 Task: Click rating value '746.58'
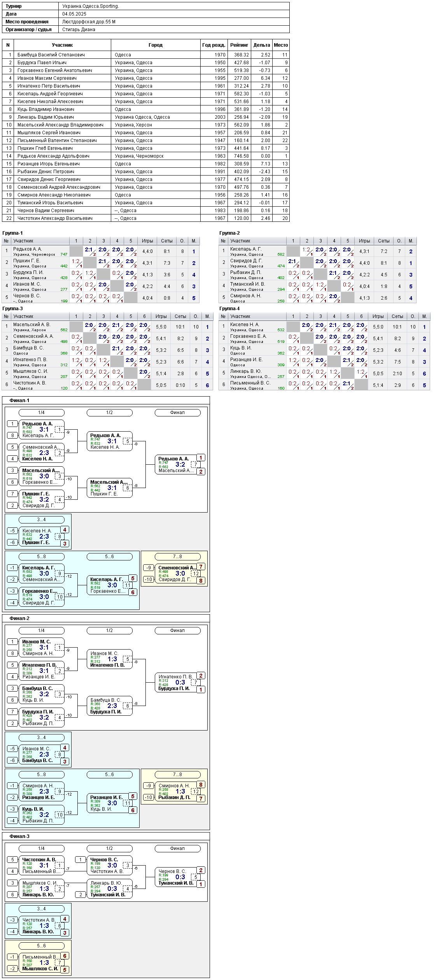[241, 156]
